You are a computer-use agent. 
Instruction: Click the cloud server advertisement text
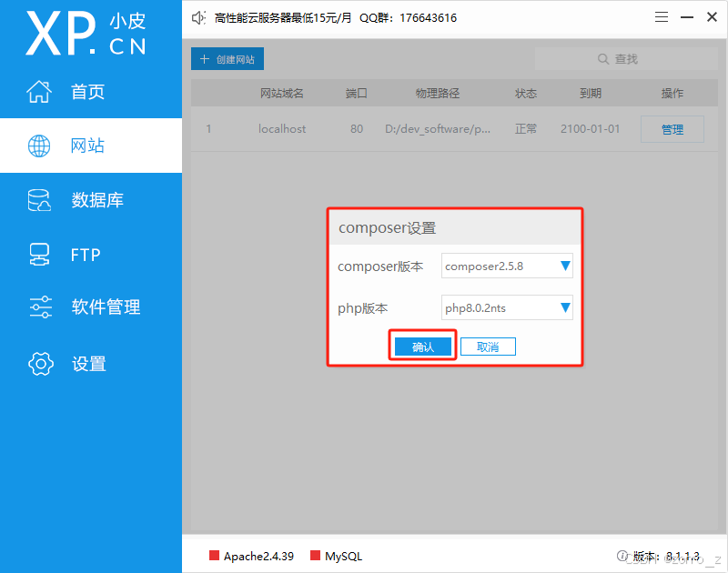point(283,18)
